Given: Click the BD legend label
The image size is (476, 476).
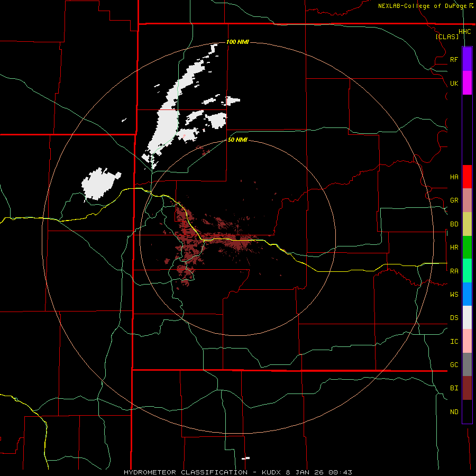Looking at the screenshot, I should (x=454, y=224).
